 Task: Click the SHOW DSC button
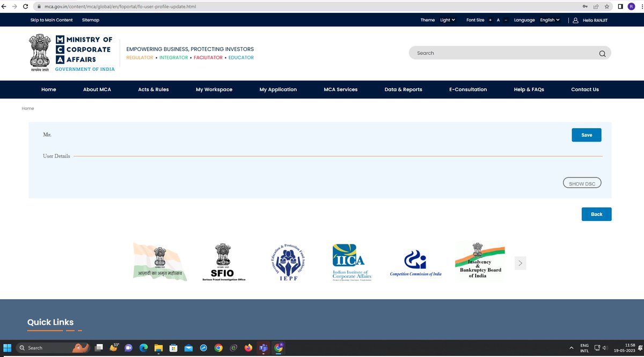(x=582, y=183)
